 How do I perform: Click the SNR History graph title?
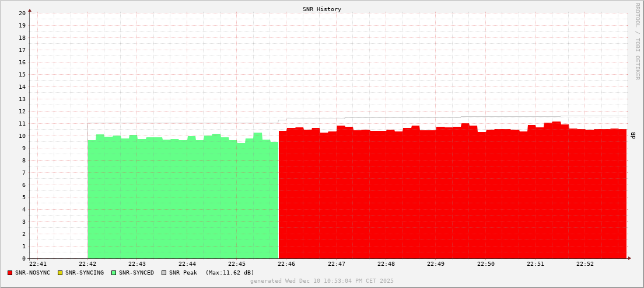[322, 9]
